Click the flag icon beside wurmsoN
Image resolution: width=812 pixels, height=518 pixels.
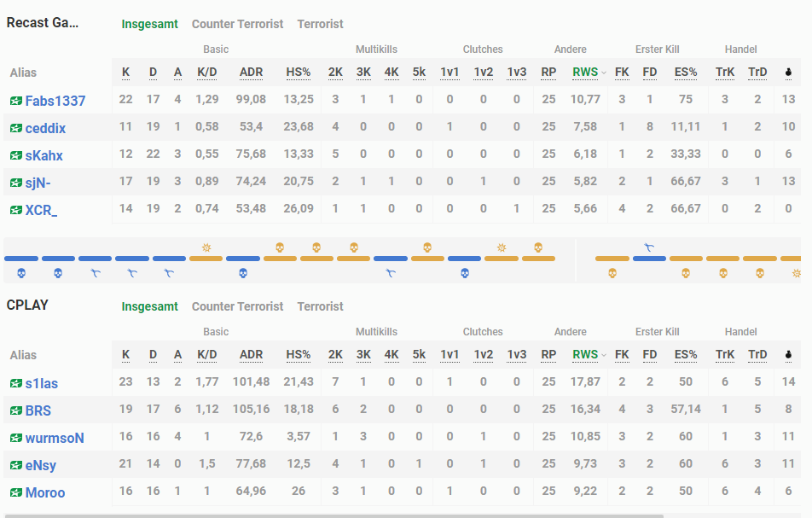[x=15, y=438]
